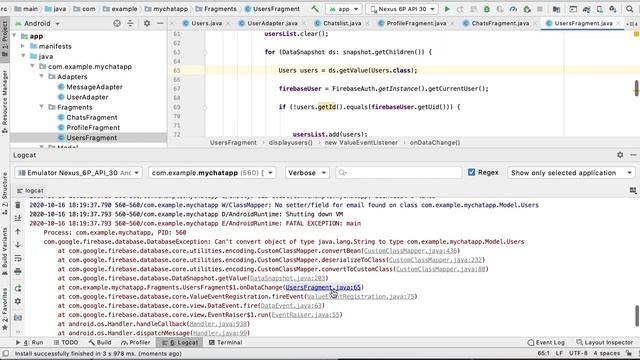Screen dimensions: 640x360
Task: Open the Layout Inspector button
Action: pos(604,342)
